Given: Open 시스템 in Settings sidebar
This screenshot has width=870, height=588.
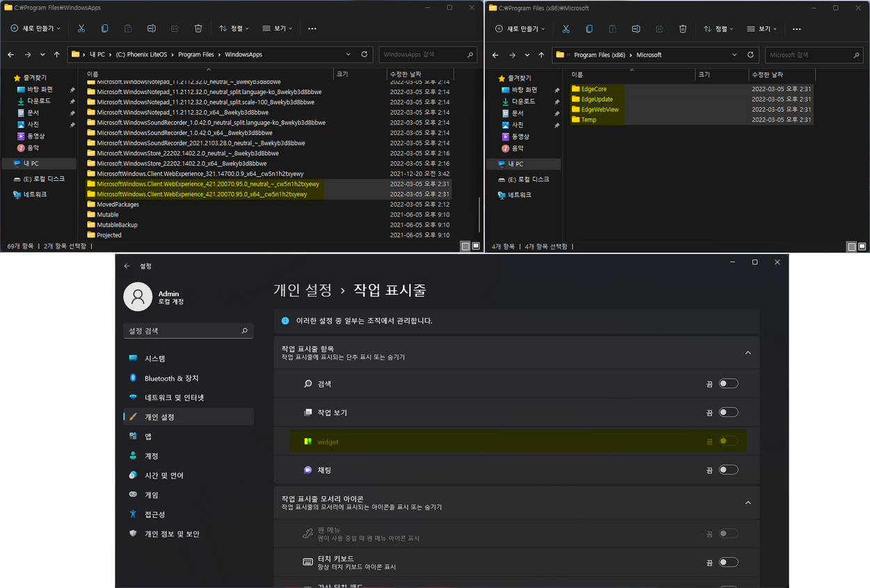Looking at the screenshot, I should (188, 358).
